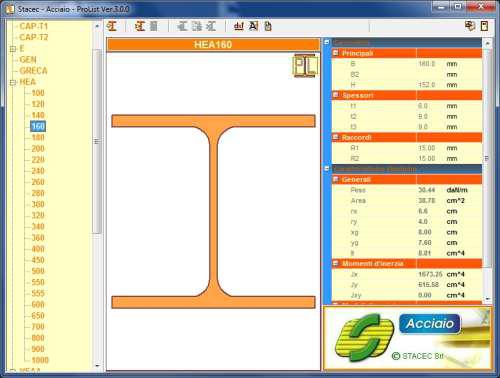500x378 pixels.
Task: Select CAP-T1 item in tree
Action: [34, 26]
